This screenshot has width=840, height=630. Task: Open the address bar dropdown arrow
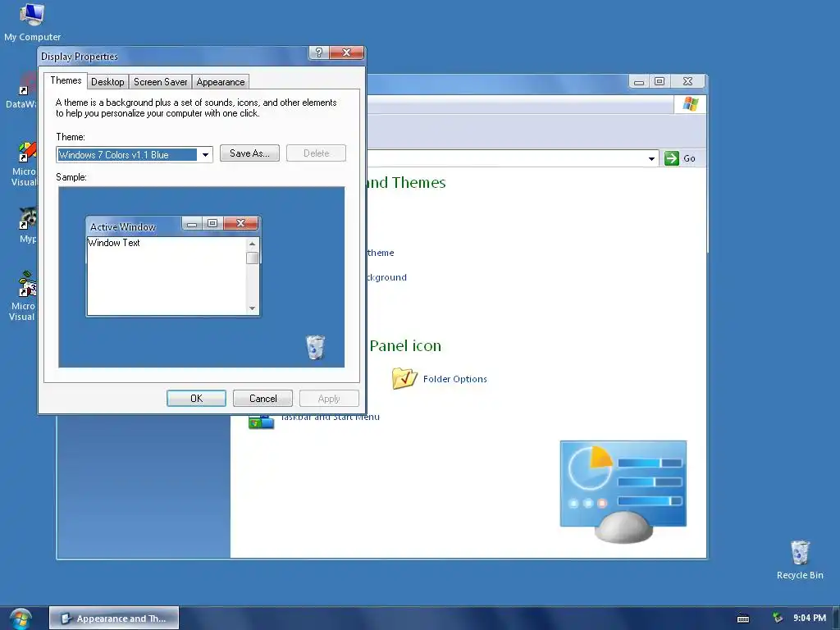(x=651, y=158)
